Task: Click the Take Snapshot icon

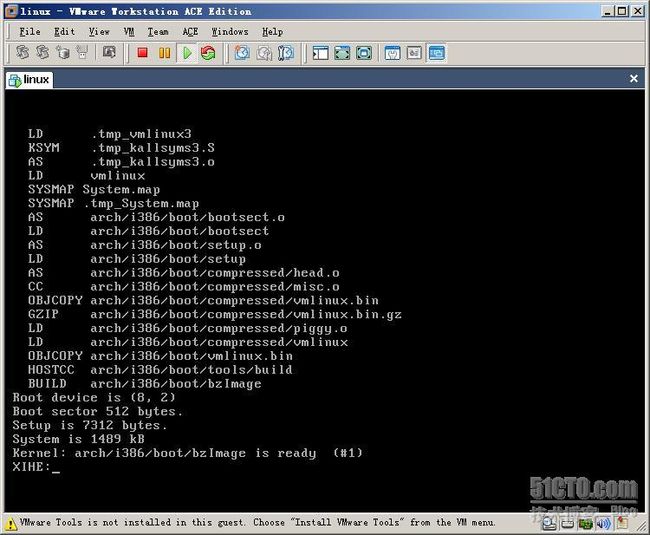Action: (242, 53)
